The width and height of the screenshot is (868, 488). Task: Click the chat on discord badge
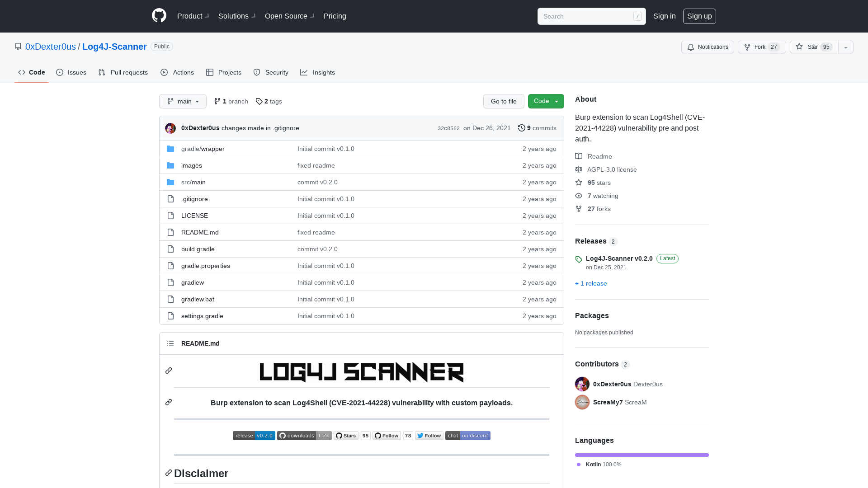[468, 436]
